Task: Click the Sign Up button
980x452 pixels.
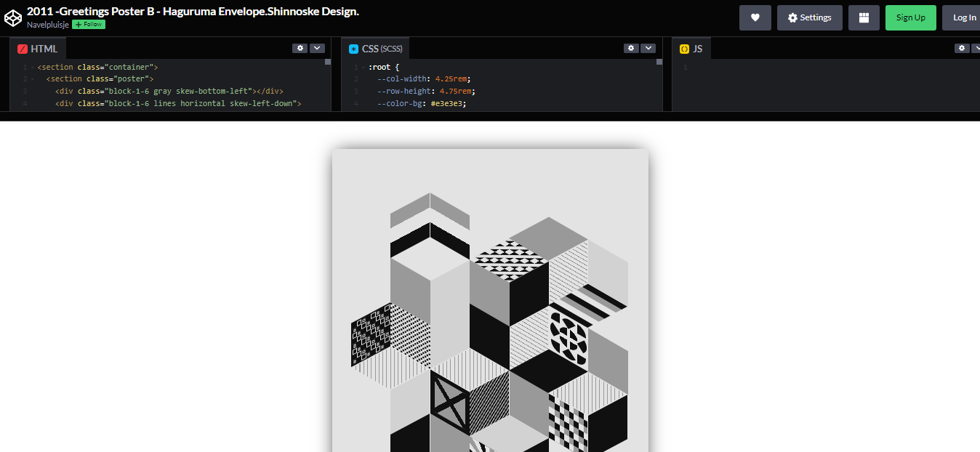Action: click(910, 17)
